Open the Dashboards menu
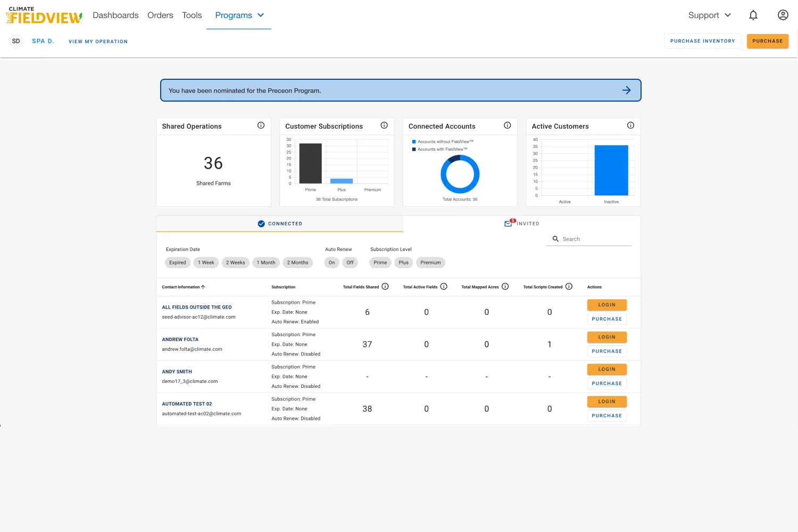 [x=115, y=15]
